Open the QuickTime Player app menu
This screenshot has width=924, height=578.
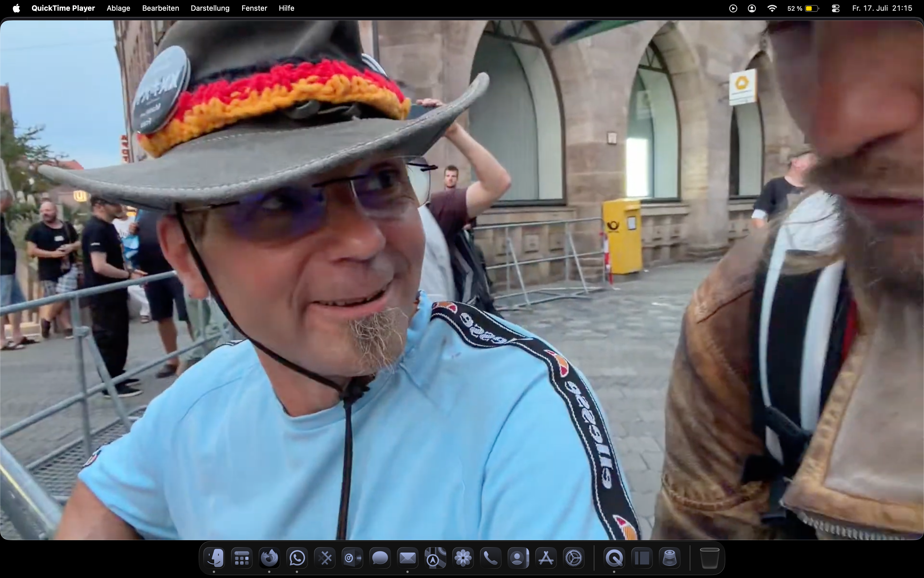tap(63, 8)
